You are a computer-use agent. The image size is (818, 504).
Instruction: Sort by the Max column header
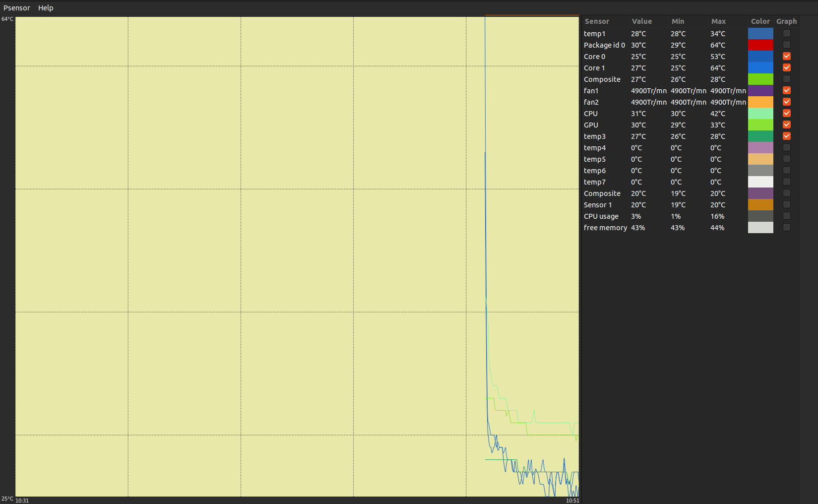coord(718,21)
